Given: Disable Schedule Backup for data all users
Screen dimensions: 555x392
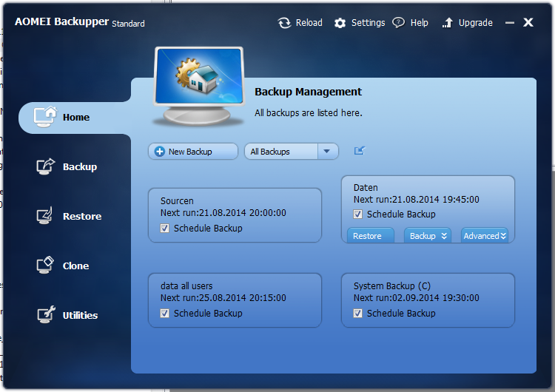Looking at the screenshot, I should point(164,313).
